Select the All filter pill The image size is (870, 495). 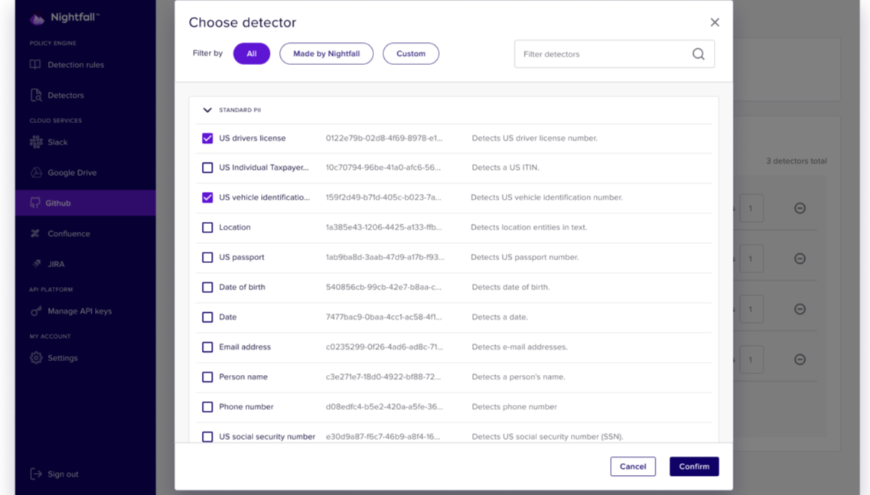pos(251,54)
